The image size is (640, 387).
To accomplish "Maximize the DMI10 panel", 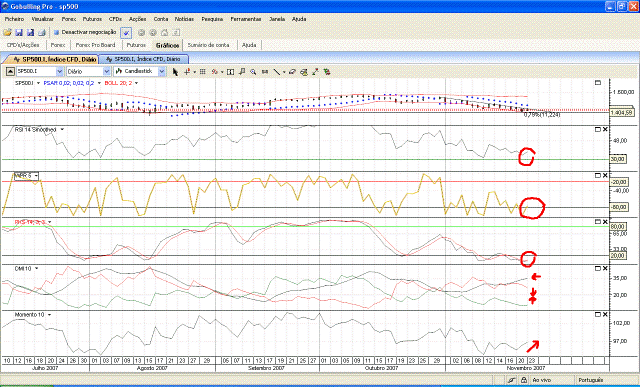I will pos(598,269).
